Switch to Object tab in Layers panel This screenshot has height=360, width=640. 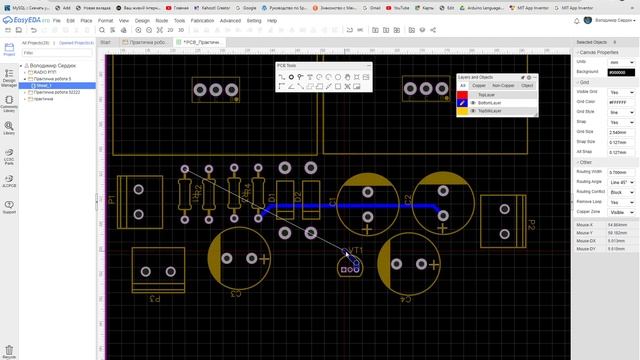click(527, 86)
